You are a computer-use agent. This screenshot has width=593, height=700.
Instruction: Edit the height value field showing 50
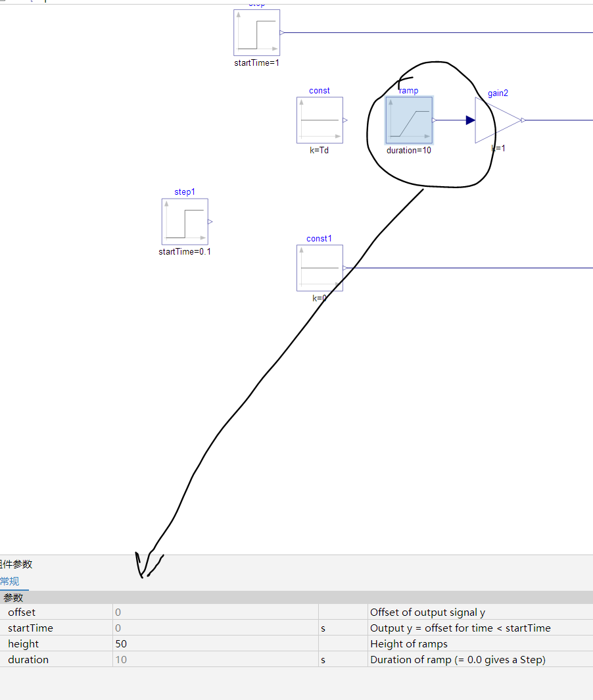pos(216,643)
